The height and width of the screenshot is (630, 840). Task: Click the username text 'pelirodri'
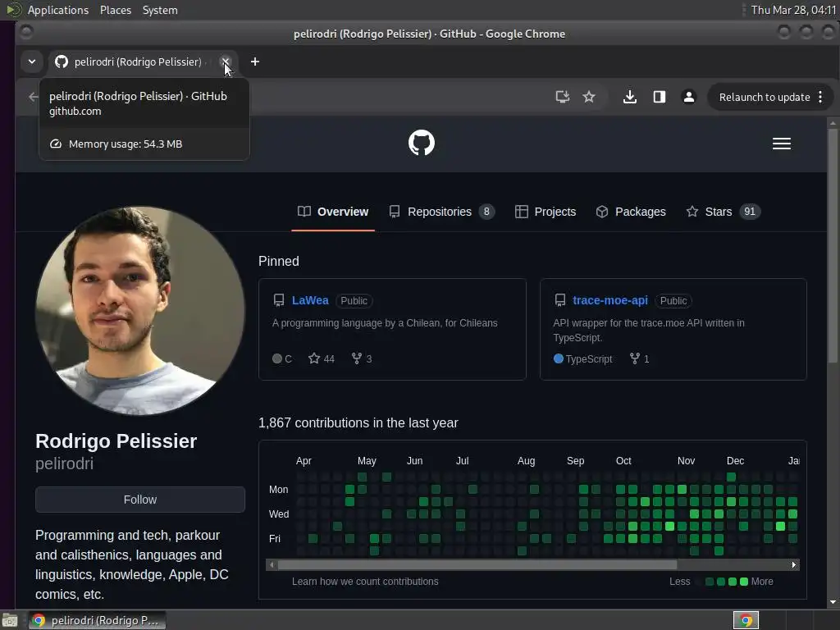point(64,464)
